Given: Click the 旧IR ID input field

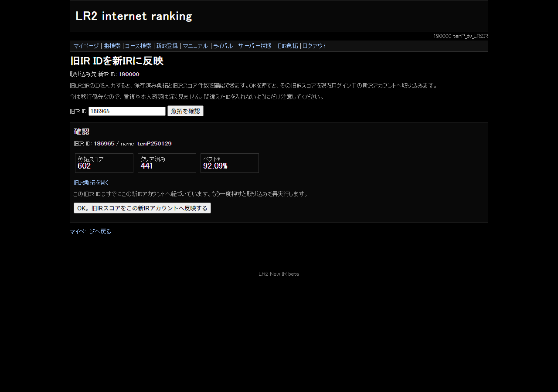Looking at the screenshot, I should click(127, 112).
